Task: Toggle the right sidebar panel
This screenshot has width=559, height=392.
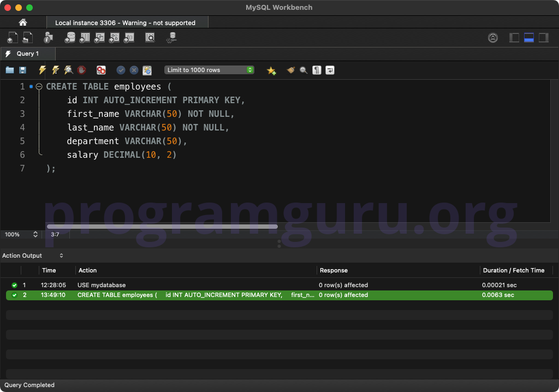Action: point(543,38)
